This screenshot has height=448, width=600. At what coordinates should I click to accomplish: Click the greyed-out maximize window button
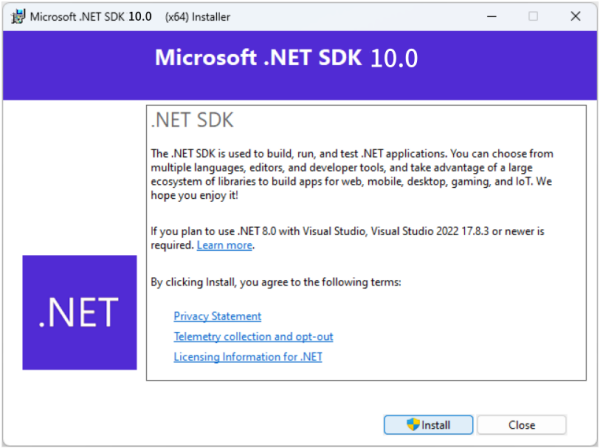coord(533,16)
